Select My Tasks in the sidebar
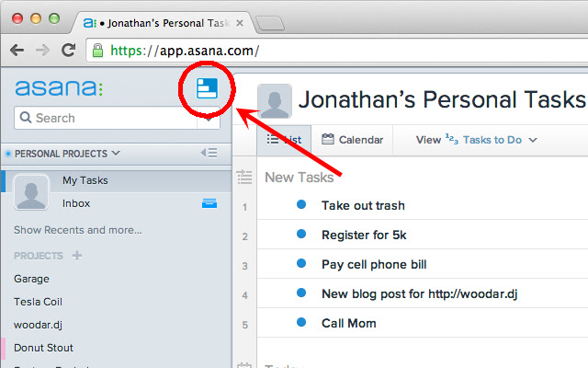This screenshot has width=588, height=368. [x=85, y=180]
